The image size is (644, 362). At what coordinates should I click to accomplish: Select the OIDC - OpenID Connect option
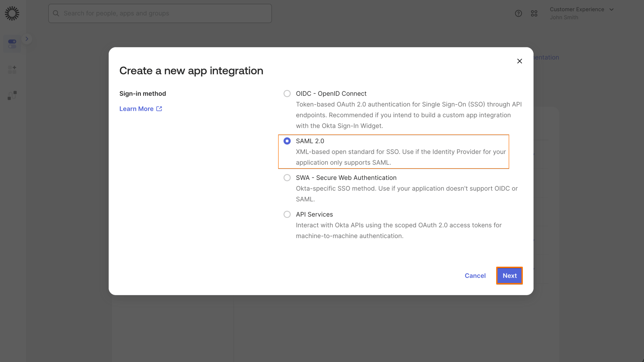click(287, 93)
